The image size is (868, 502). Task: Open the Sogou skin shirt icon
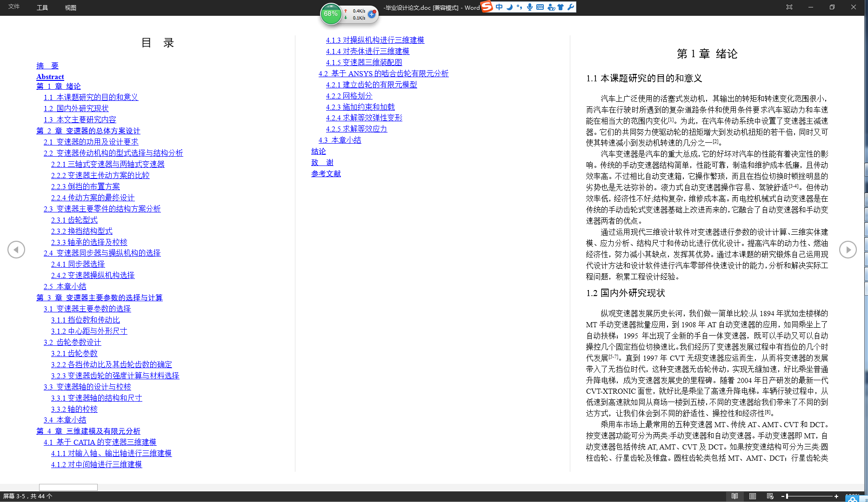[561, 7]
